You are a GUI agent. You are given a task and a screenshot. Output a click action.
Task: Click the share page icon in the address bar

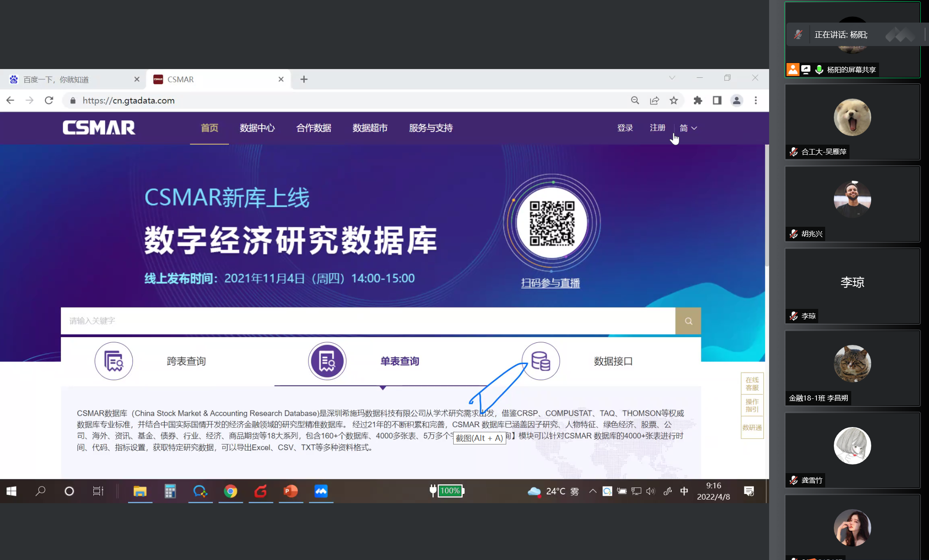point(654,100)
